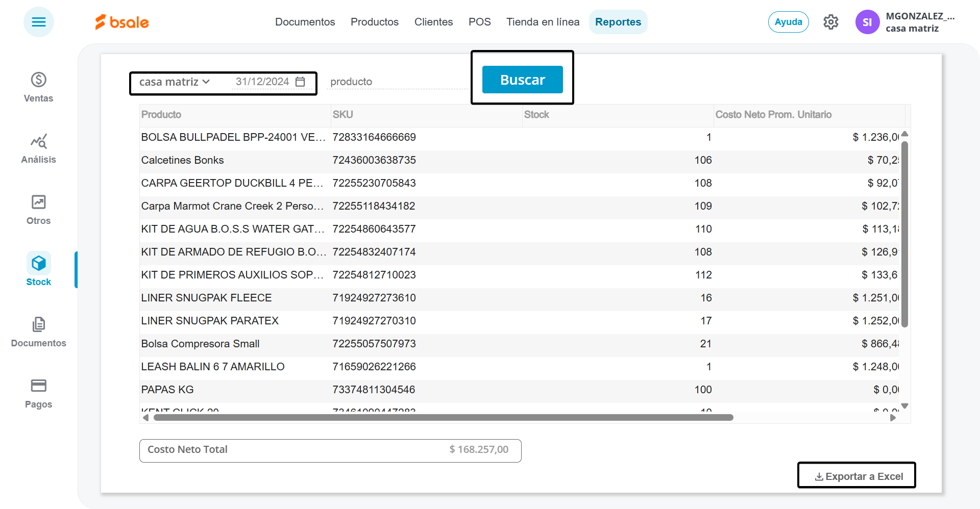Image resolution: width=980 pixels, height=509 pixels.
Task: Open the calendar icon in date field
Action: (300, 82)
